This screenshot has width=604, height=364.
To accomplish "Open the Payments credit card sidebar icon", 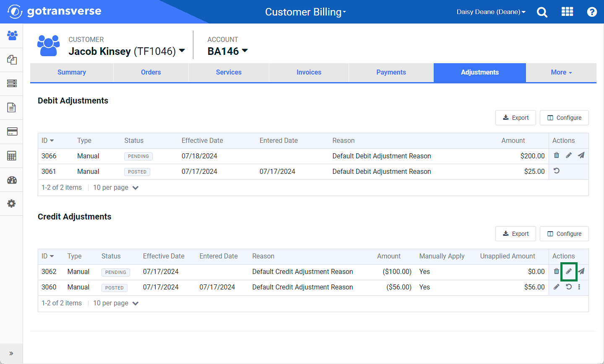I will pyautogui.click(x=12, y=132).
